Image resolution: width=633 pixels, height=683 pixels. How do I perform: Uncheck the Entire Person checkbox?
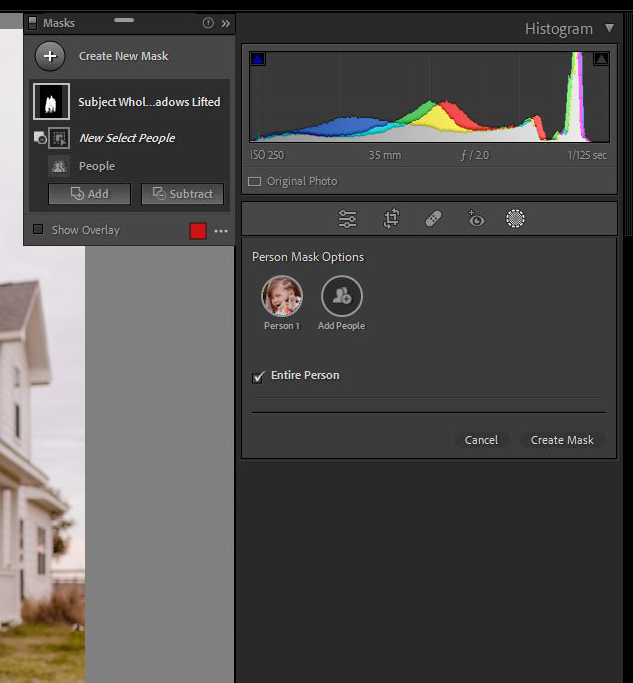pyautogui.click(x=258, y=376)
